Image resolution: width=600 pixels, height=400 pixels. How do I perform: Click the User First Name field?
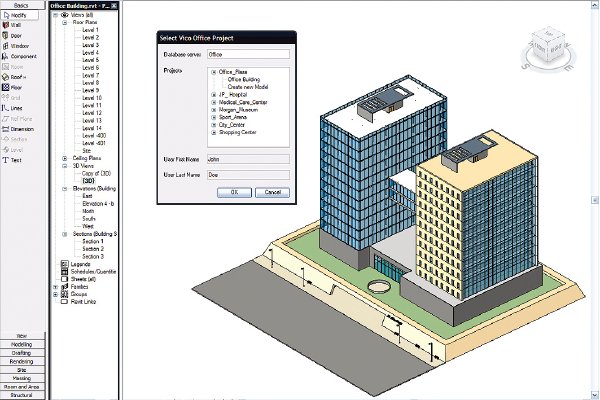pos(248,159)
